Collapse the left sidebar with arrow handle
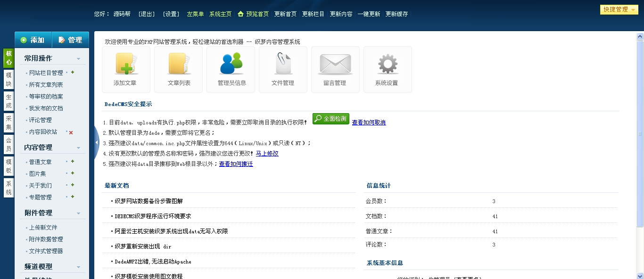The width and height of the screenshot is (644, 279). click(96, 142)
